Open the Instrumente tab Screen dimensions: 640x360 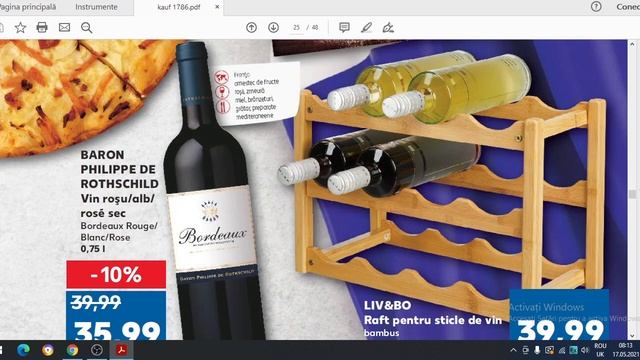96,7
